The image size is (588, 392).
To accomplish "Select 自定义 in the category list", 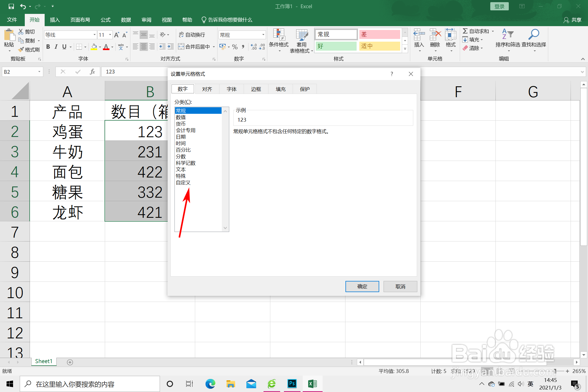I will pos(183,183).
